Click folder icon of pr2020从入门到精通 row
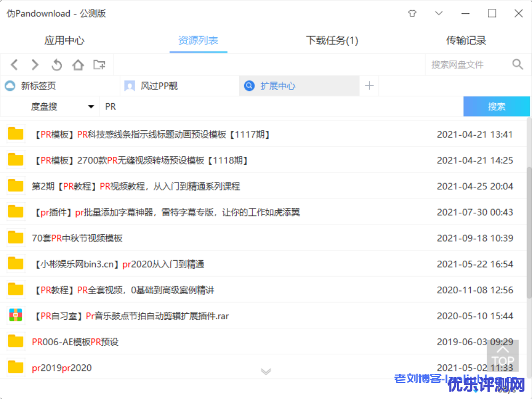Image resolution: width=532 pixels, height=399 pixels. pos(15,264)
